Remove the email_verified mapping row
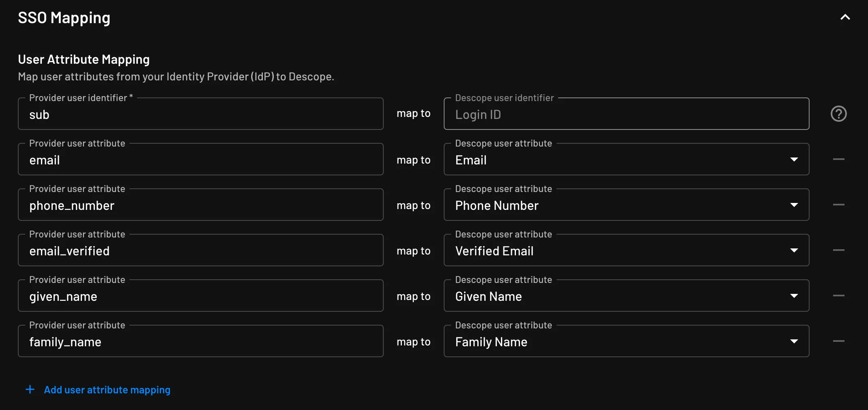Image resolution: width=868 pixels, height=410 pixels. [x=838, y=250]
